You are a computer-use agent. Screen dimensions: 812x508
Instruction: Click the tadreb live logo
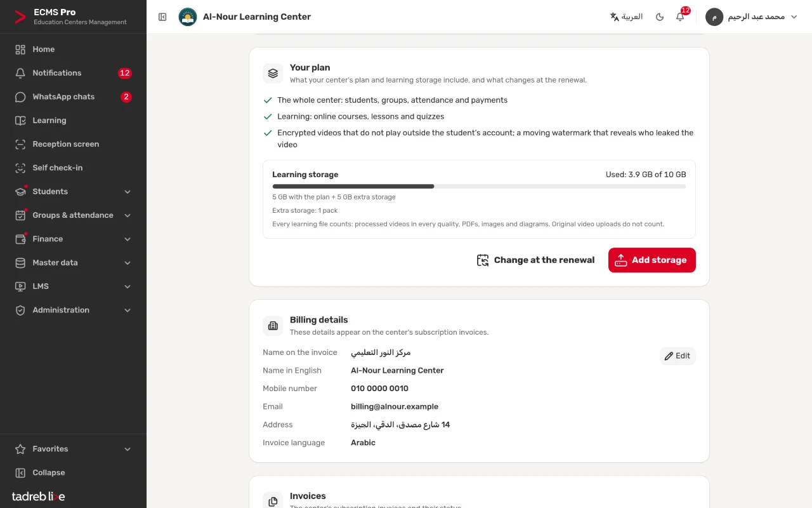click(x=38, y=497)
